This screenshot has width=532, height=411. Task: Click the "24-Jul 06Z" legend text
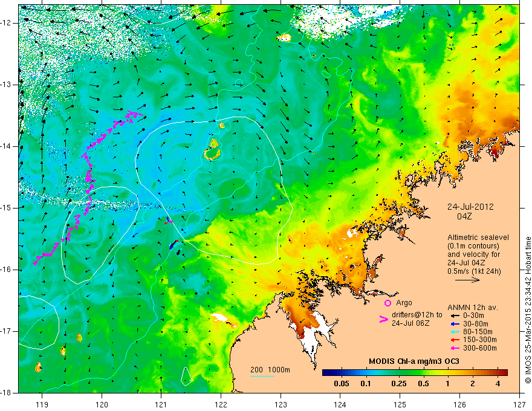click(410, 323)
